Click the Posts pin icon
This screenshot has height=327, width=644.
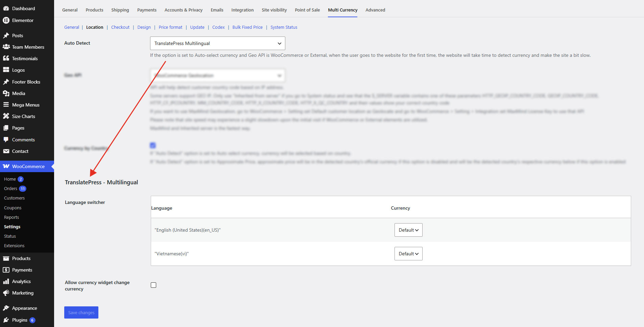(6, 36)
